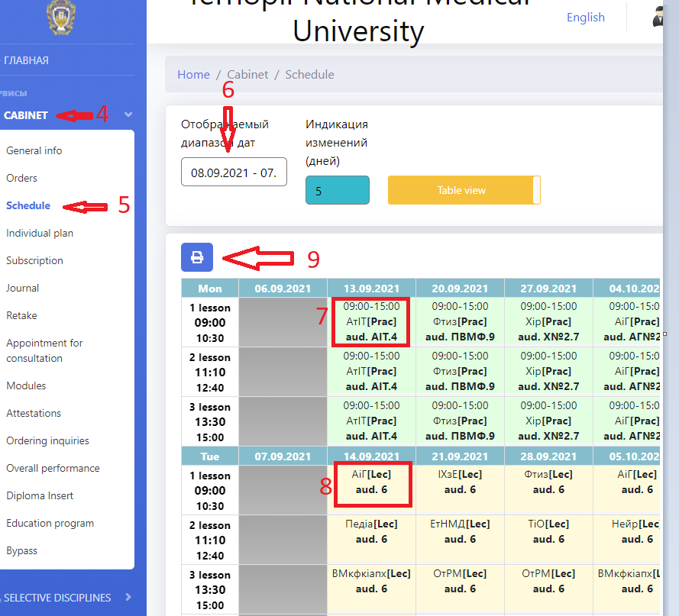Open General info in sidebar
The image size is (679, 616).
click(x=34, y=150)
